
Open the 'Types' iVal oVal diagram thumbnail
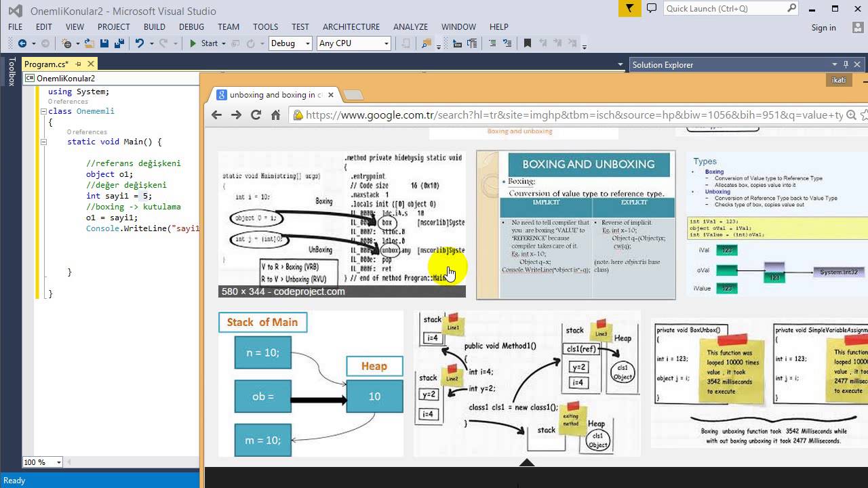(777, 224)
